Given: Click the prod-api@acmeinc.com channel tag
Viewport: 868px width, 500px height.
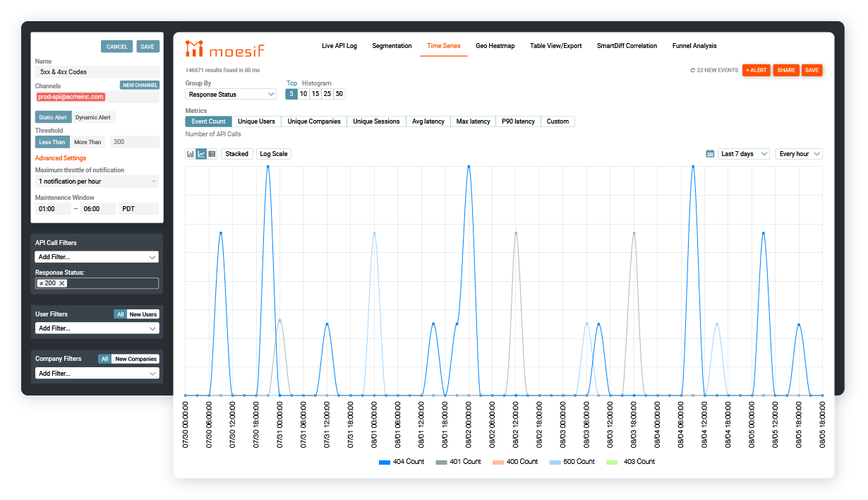Looking at the screenshot, I should click(71, 97).
